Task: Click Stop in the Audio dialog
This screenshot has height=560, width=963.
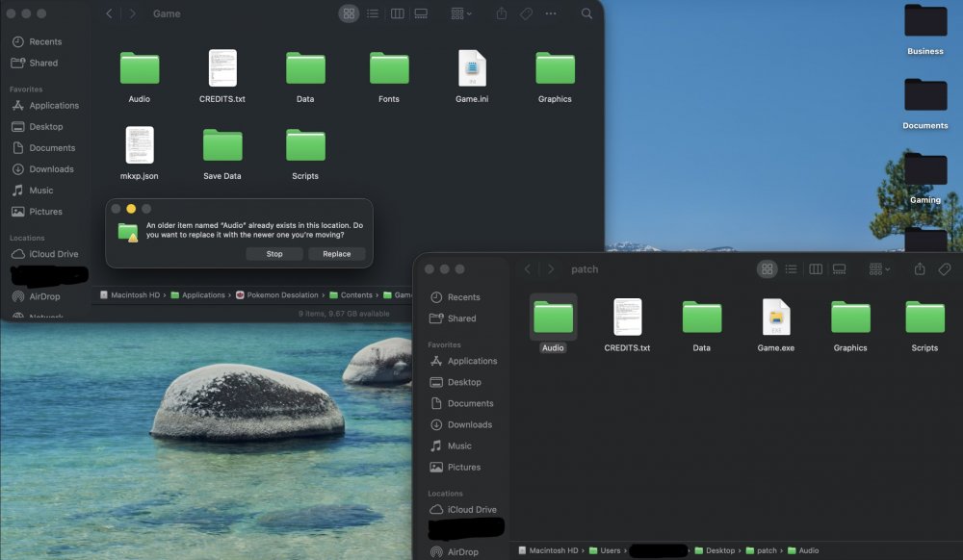Action: pos(274,254)
